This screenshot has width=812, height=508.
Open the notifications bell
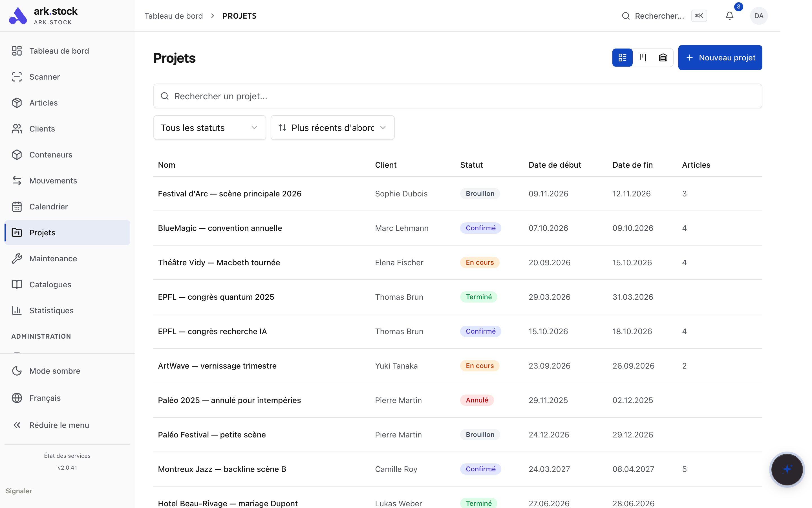pyautogui.click(x=729, y=16)
